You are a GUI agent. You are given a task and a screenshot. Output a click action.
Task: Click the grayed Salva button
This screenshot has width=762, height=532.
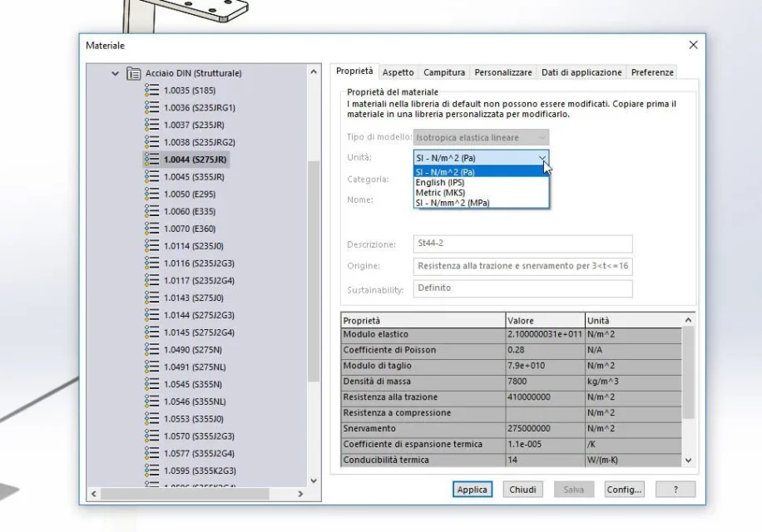[x=573, y=490]
